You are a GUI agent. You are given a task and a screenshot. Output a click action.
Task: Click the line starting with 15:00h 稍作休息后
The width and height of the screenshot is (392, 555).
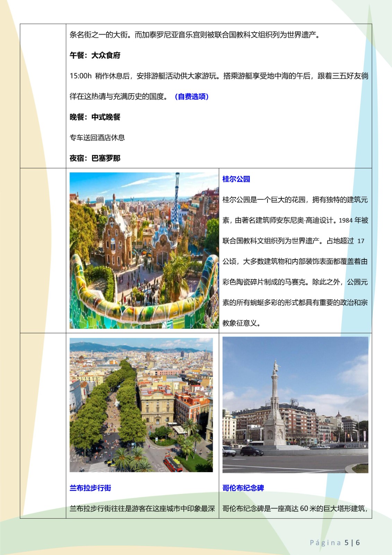tap(219, 76)
